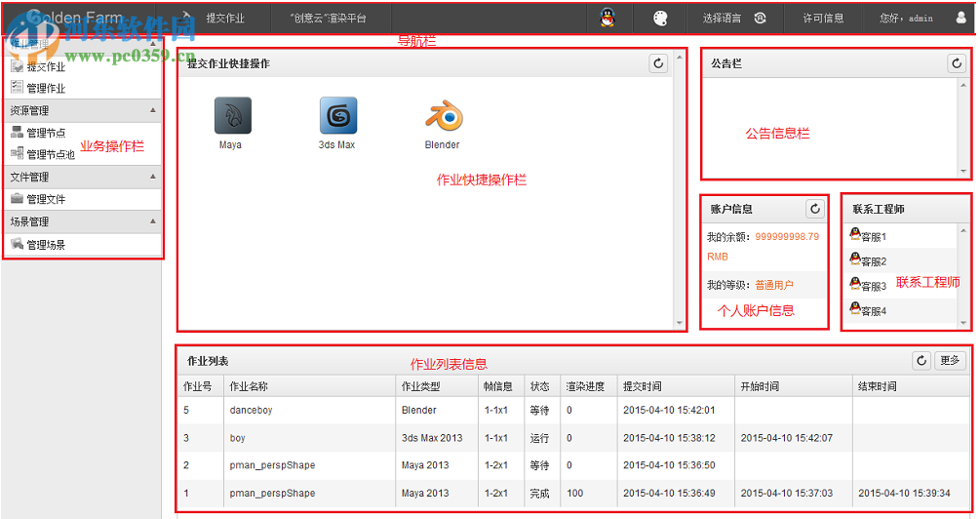Launch Maya job submission shortcut
The image size is (980, 519).
(x=232, y=115)
